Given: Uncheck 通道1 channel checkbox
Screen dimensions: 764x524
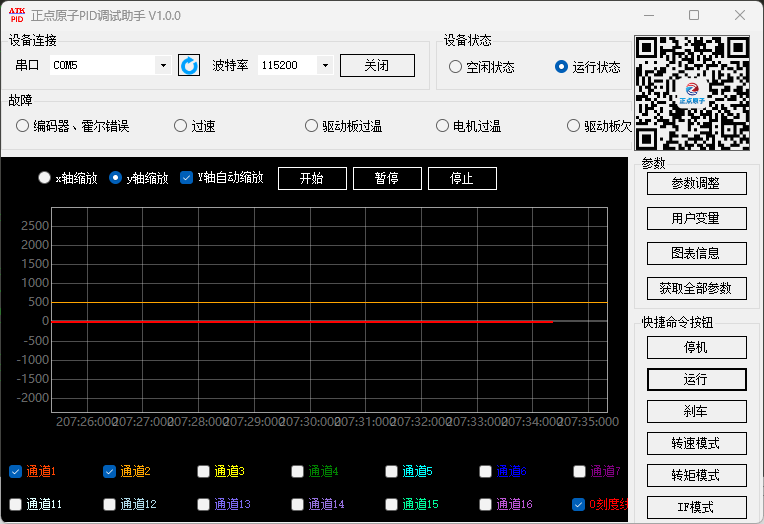Looking at the screenshot, I should (16, 471).
